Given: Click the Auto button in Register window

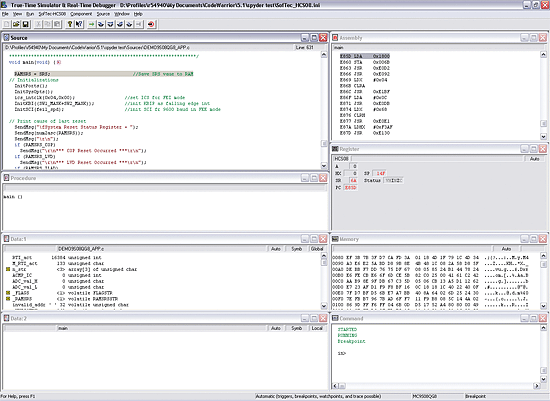Looking at the screenshot, I should click(x=535, y=159).
